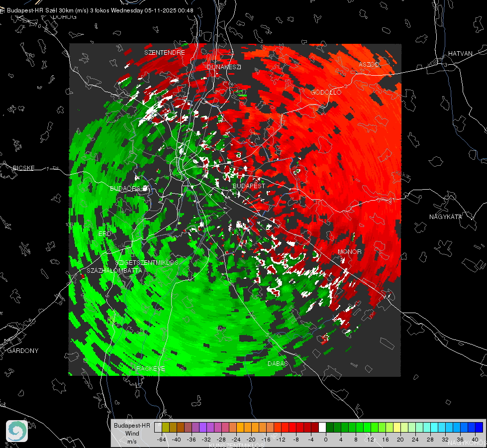Click the -12 value on the legend scale
Viewport: 487px width, 448px height.
[281, 440]
